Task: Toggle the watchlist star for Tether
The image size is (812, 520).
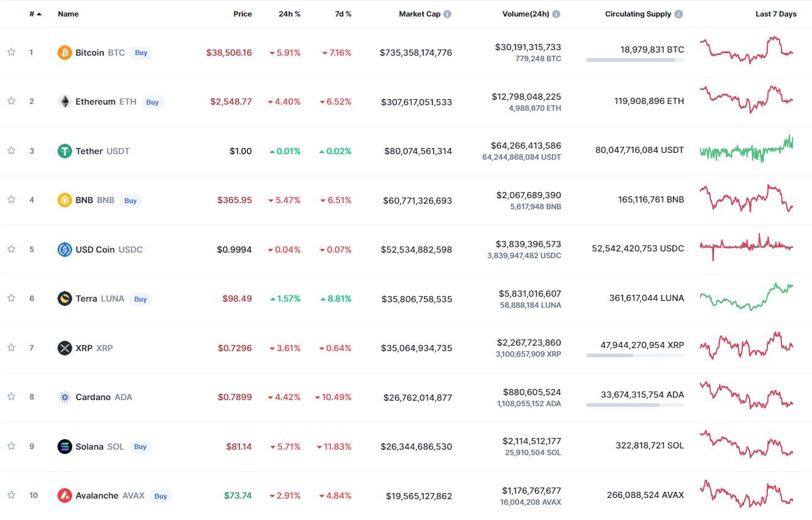Action: 11,150
